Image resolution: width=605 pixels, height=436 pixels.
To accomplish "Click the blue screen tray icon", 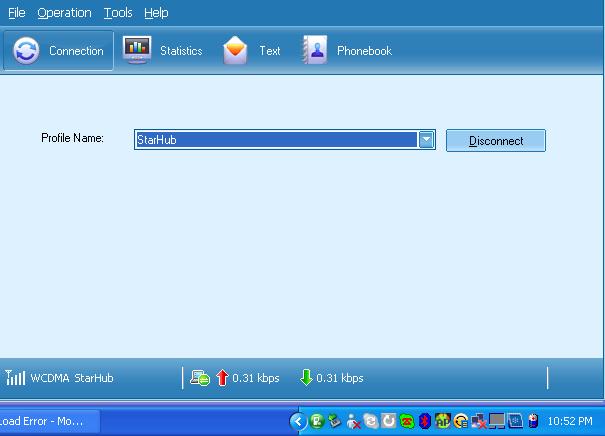I will 515,421.
